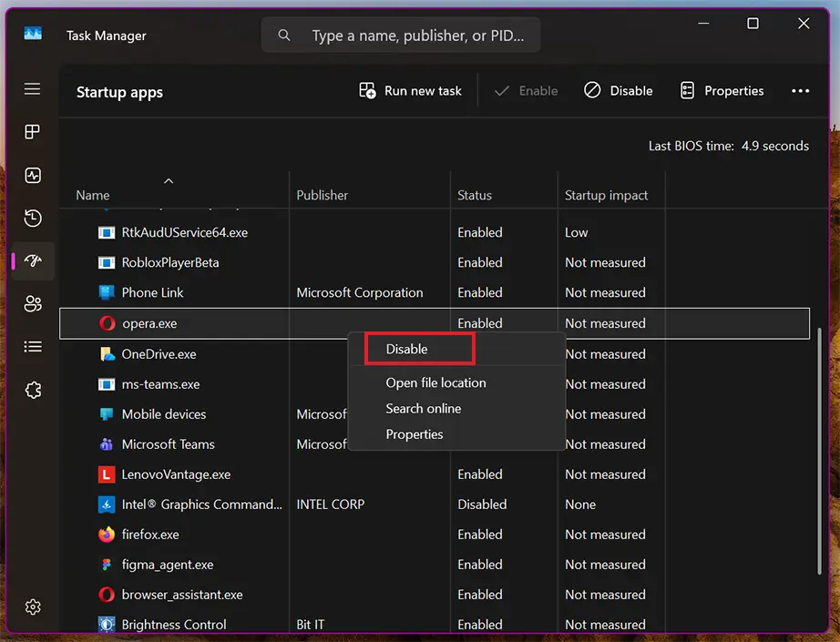
Task: Select the ms-teams.exe row name
Action: pyautogui.click(x=160, y=384)
